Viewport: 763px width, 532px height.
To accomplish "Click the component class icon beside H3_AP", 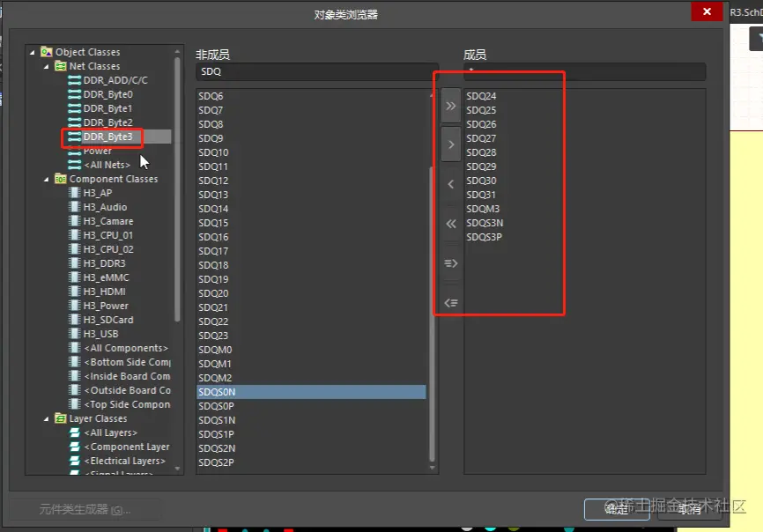I will (74, 193).
